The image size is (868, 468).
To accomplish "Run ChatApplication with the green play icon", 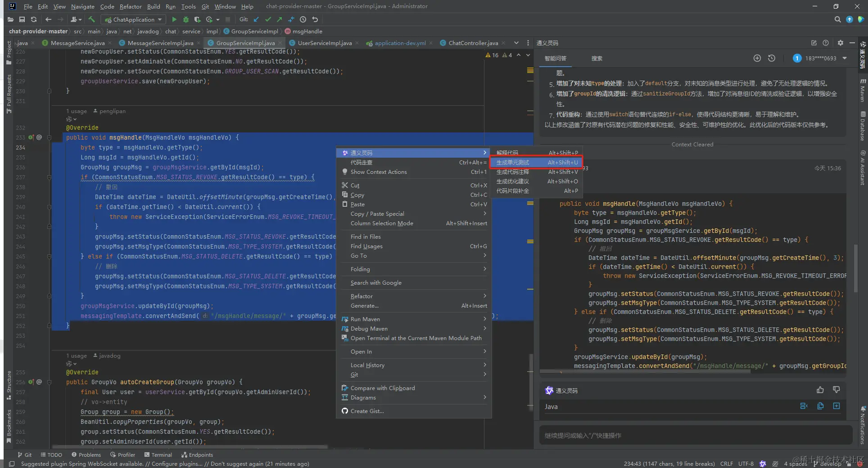I will [174, 19].
